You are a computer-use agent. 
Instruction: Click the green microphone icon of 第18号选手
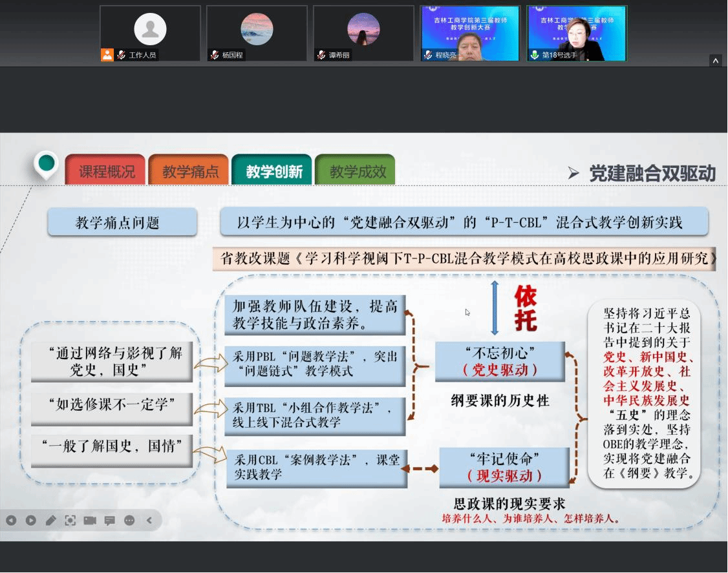click(x=534, y=55)
